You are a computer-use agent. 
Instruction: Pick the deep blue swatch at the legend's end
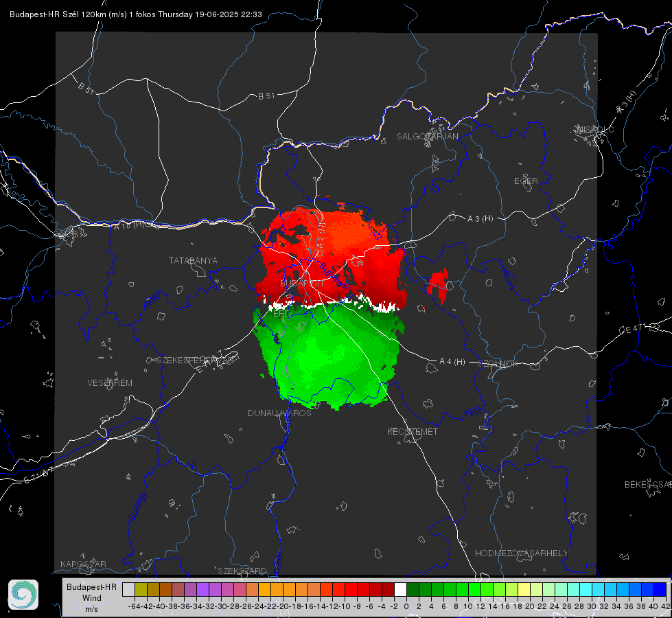click(x=660, y=589)
